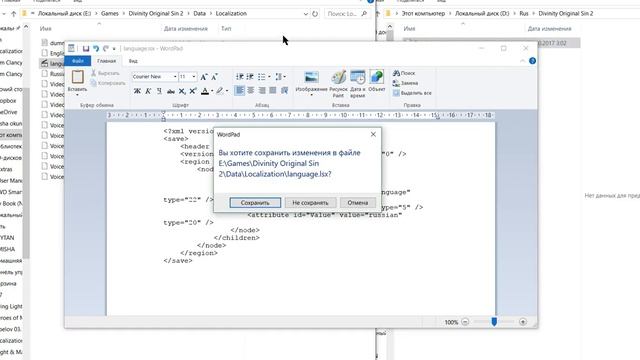
Task: Open the font color dropdown arrow
Action: pyautogui.click(x=212, y=91)
